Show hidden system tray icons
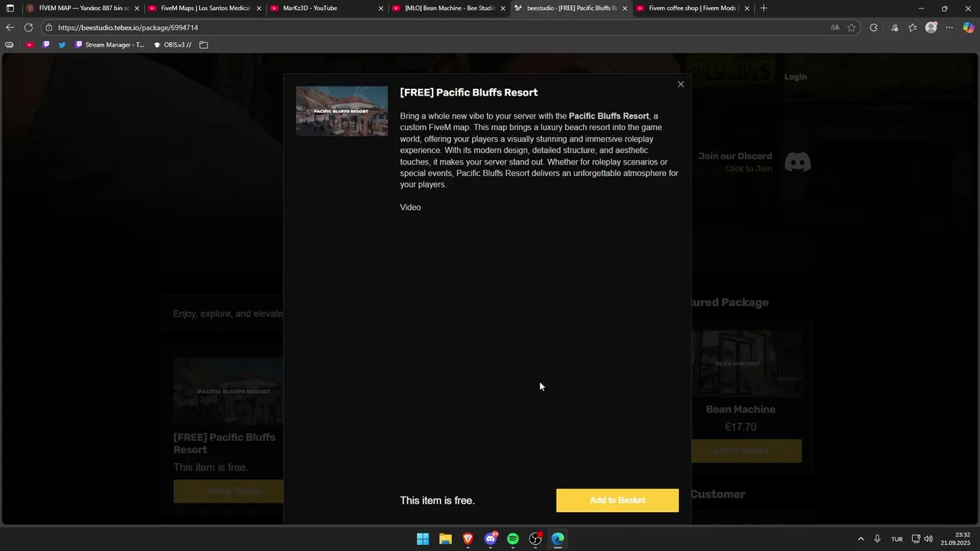The image size is (980, 551). [861, 539]
